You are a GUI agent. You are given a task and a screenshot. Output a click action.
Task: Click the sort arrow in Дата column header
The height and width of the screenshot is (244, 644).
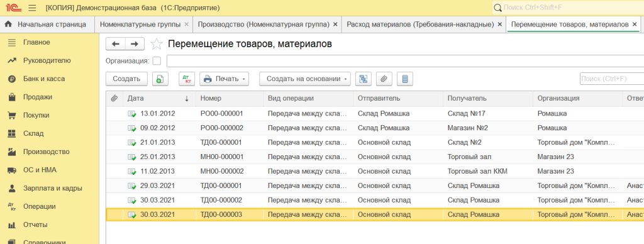point(187,99)
